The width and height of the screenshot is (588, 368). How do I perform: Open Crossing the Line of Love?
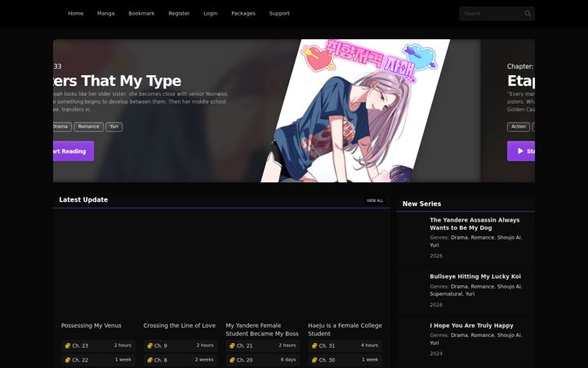[x=179, y=325]
